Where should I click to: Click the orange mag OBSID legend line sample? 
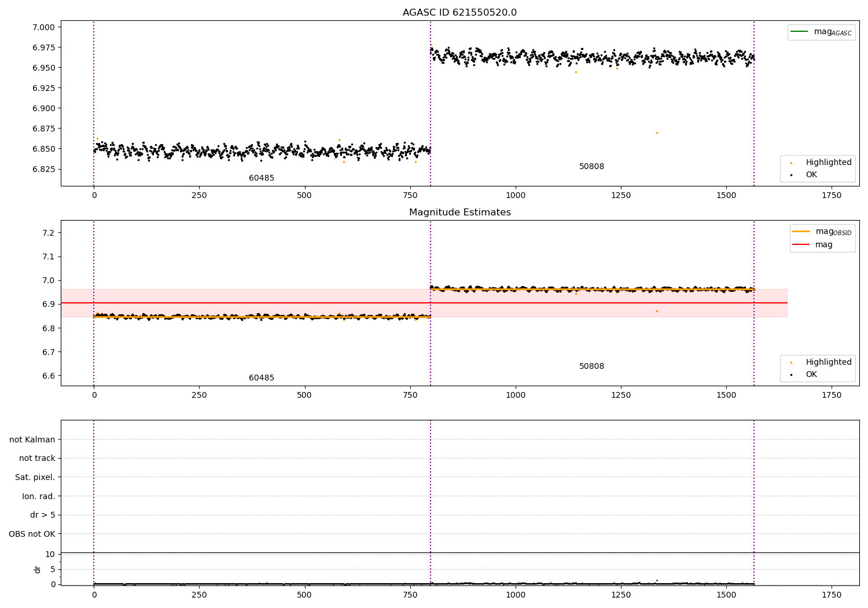click(801, 232)
